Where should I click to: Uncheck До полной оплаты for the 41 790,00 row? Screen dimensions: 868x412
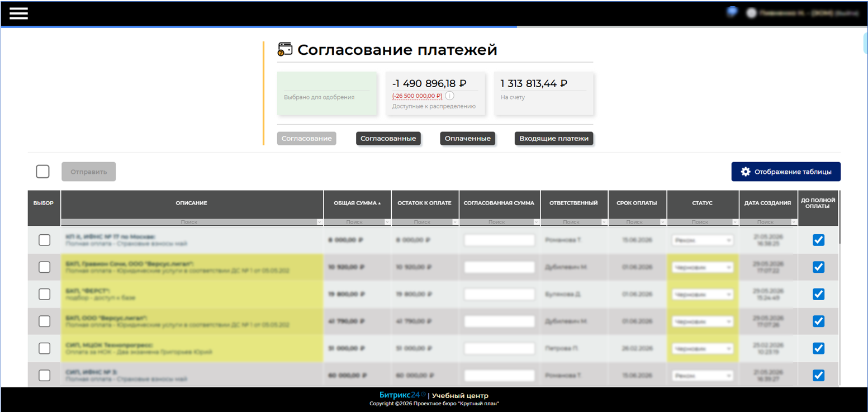pyautogui.click(x=818, y=321)
